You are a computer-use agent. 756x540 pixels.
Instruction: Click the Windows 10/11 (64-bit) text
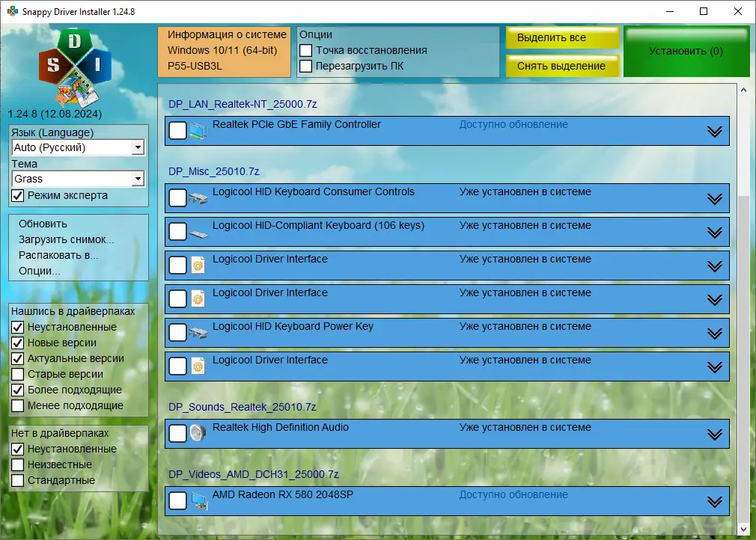[222, 51]
